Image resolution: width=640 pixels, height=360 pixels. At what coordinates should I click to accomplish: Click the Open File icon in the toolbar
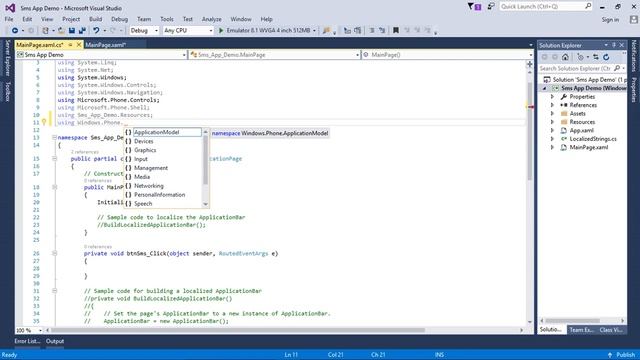tap(61, 31)
